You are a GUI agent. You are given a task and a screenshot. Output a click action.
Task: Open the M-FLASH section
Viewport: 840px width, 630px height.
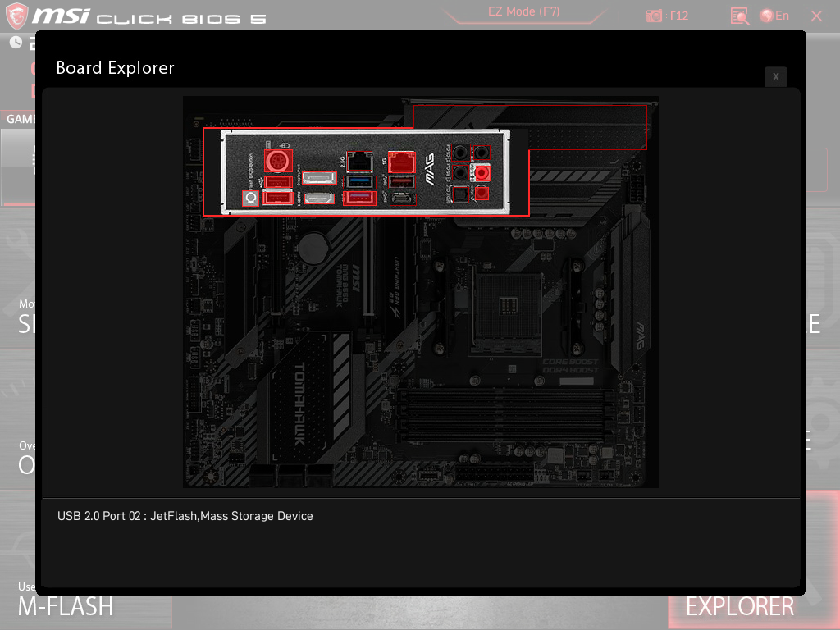66,606
